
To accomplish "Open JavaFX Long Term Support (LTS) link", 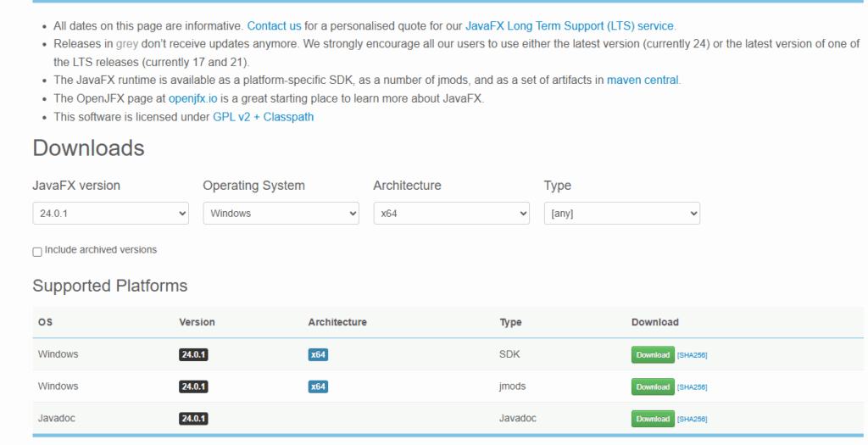I will 570,26.
